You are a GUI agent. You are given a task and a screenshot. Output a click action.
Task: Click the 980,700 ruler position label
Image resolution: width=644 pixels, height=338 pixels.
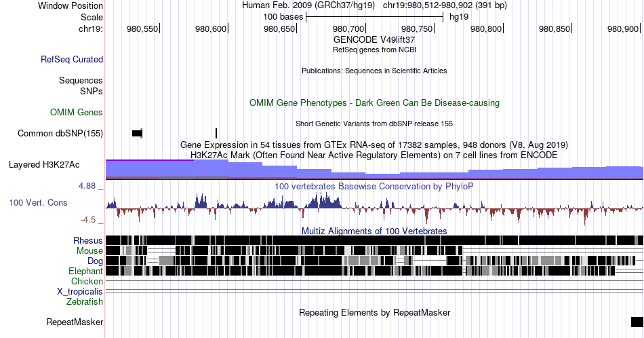point(348,29)
